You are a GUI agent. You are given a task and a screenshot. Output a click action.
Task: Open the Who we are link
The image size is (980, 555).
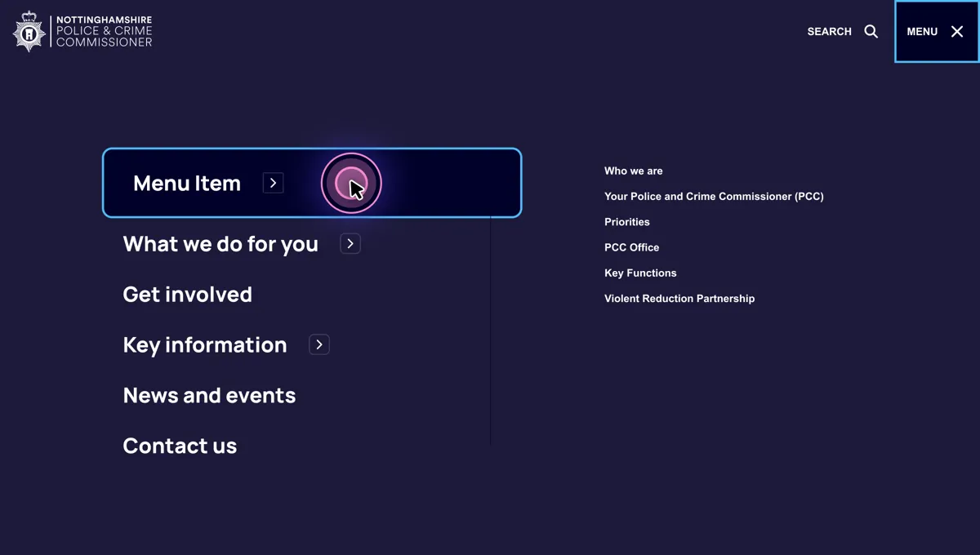[634, 171]
